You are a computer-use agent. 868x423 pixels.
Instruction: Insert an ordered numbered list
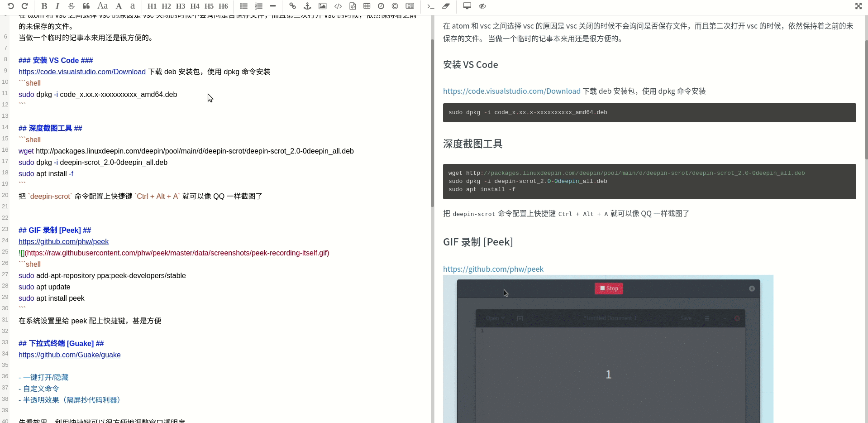[259, 6]
